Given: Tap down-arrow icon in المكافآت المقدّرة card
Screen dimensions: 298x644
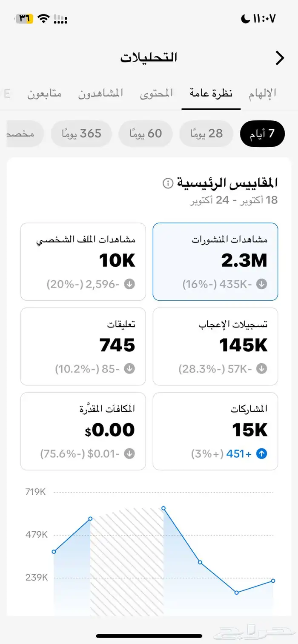Looking at the screenshot, I should (129, 454).
